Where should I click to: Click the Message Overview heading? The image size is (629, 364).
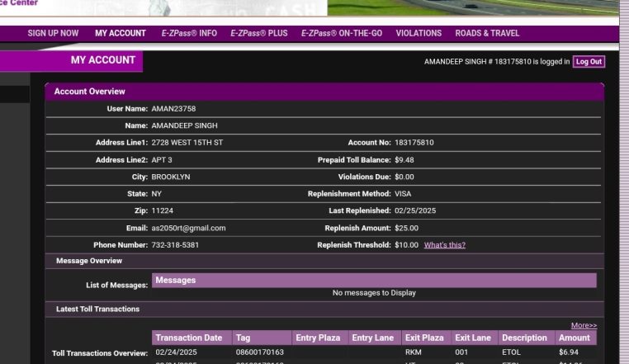tap(88, 261)
